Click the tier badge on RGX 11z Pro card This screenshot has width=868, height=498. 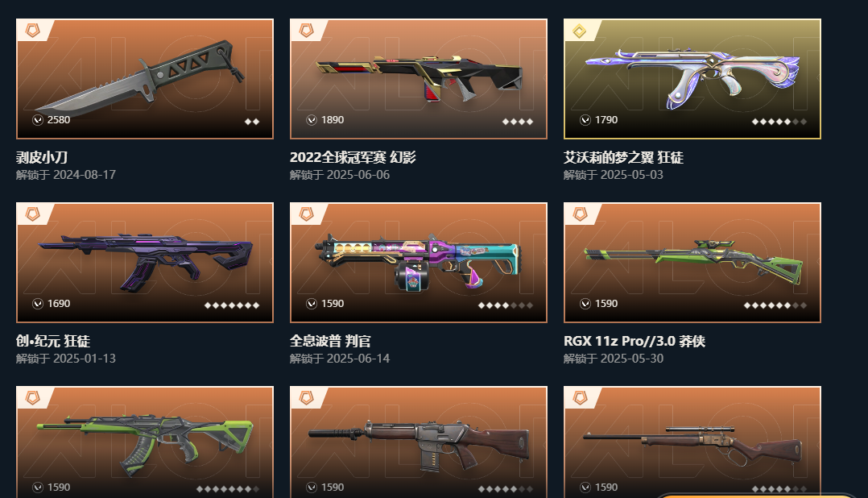point(580,214)
